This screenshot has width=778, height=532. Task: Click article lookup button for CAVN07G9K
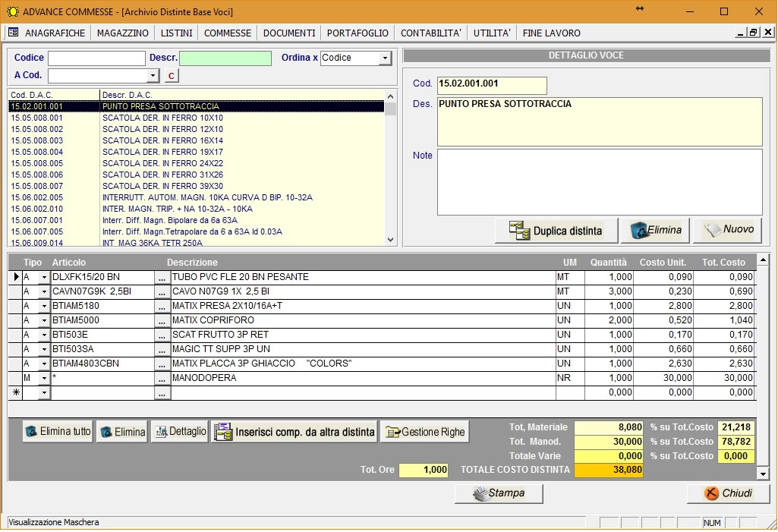pos(162,292)
